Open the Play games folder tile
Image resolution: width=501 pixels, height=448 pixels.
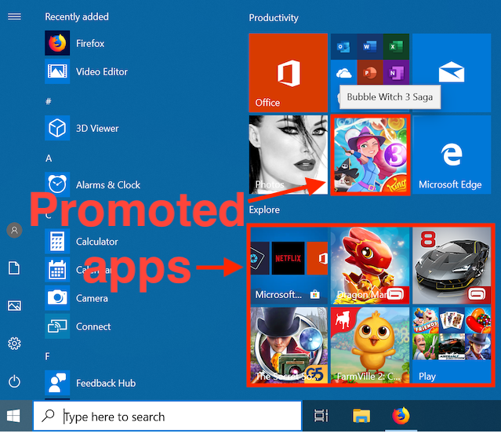[452, 345]
